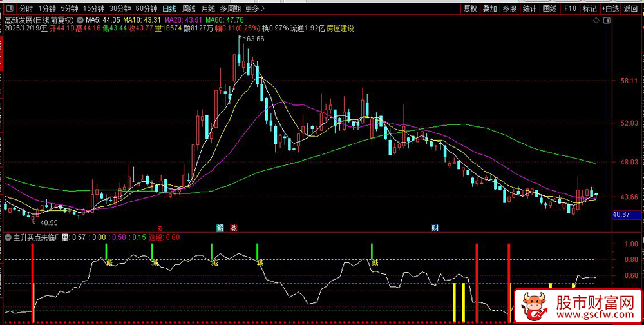Click the red S marker below candles
The width and height of the screenshot is (644, 325).
point(160,228)
